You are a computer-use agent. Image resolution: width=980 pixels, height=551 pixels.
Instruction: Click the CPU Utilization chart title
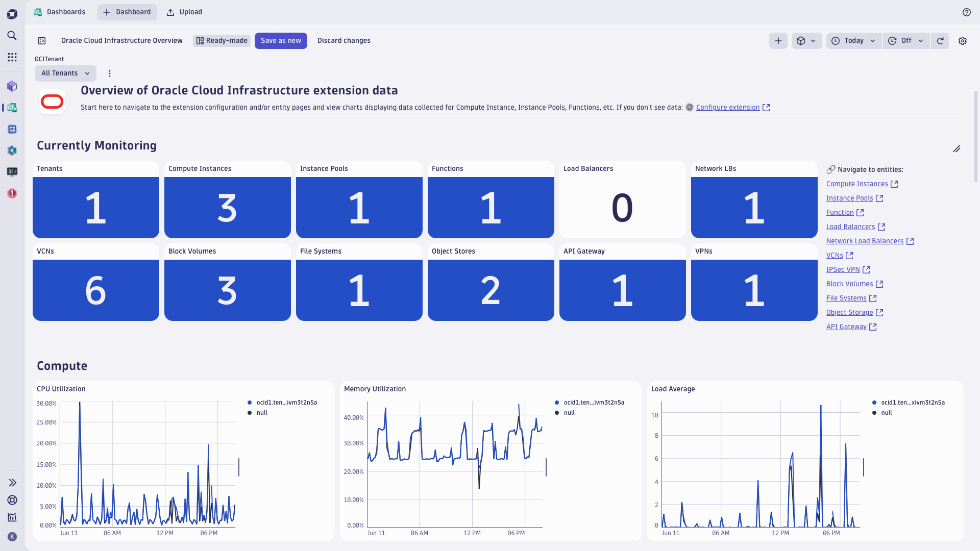pos(61,389)
